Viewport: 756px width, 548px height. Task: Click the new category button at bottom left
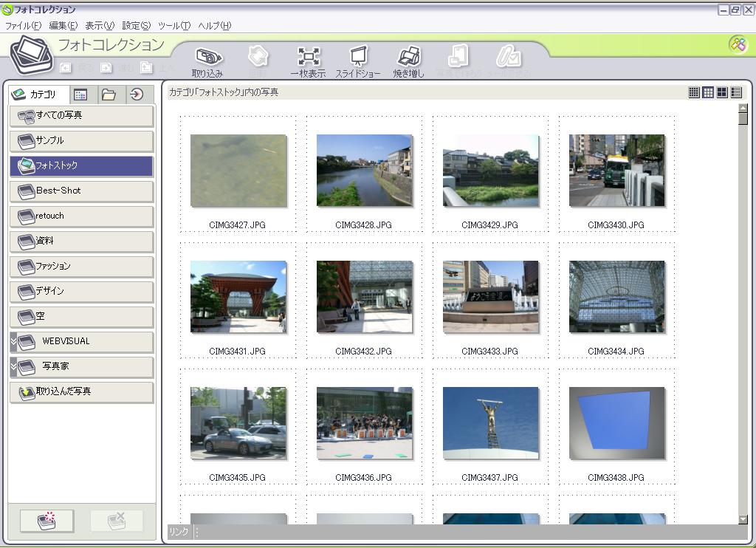point(47,521)
